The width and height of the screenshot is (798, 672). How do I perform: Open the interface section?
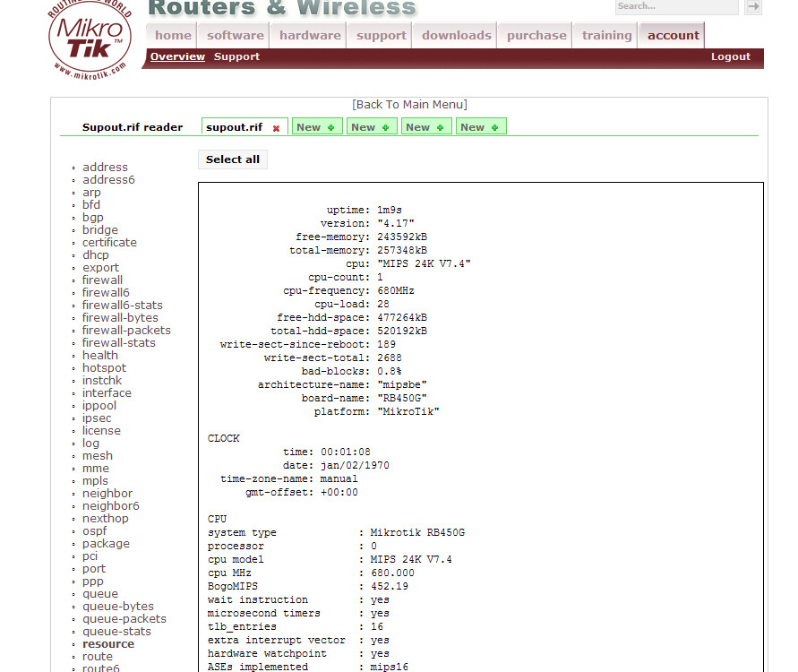click(x=107, y=393)
